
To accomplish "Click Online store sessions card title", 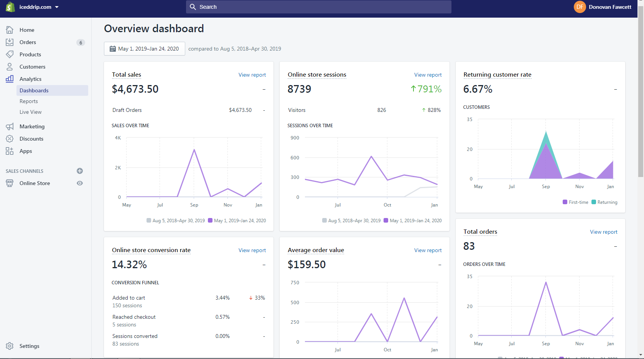I will coord(317,75).
